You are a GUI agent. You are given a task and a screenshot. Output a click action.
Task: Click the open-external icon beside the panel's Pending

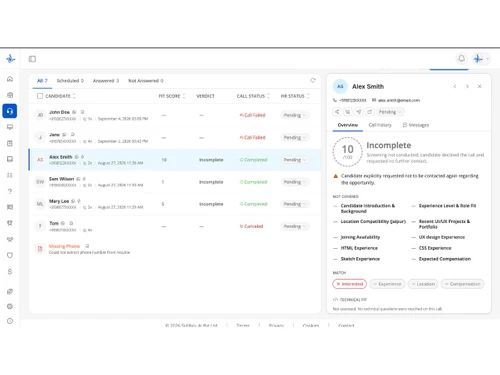369,112
